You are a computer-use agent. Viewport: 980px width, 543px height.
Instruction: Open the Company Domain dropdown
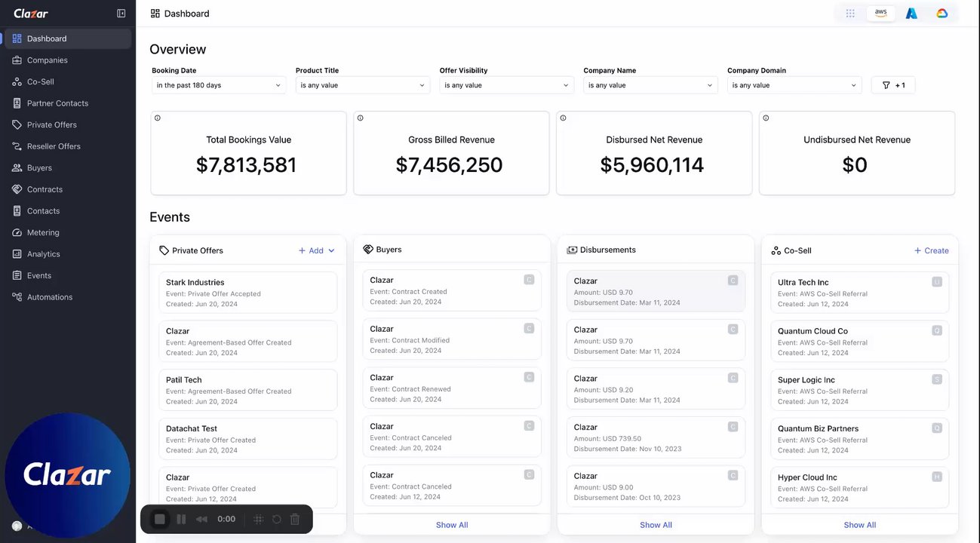click(x=794, y=85)
